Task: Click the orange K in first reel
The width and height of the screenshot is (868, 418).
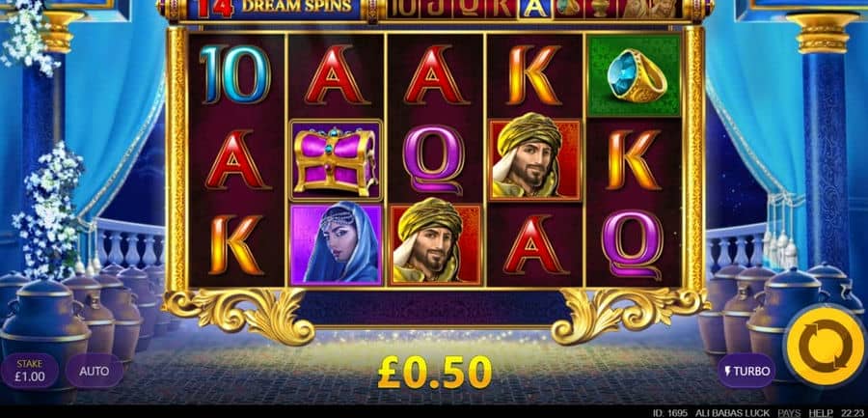Action: pos(236,244)
